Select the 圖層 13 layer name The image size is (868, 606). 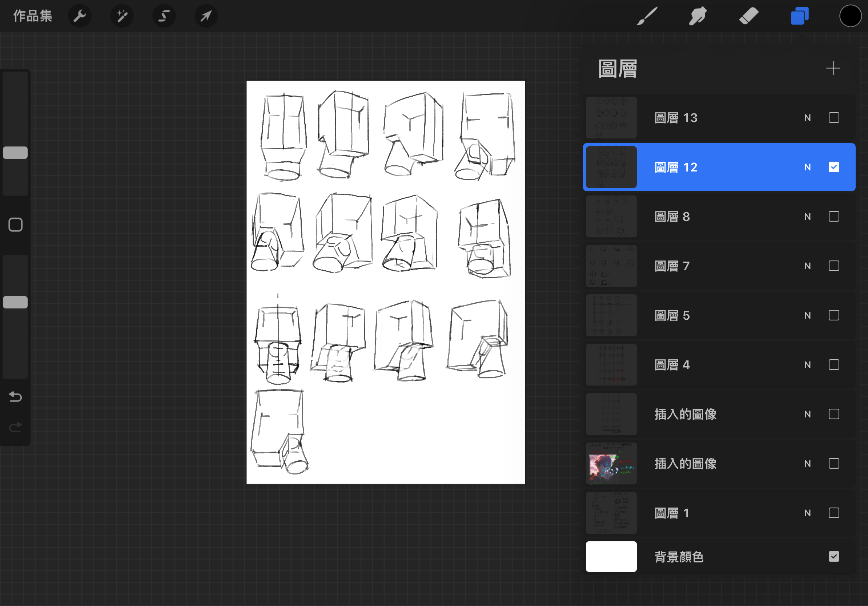(x=676, y=118)
